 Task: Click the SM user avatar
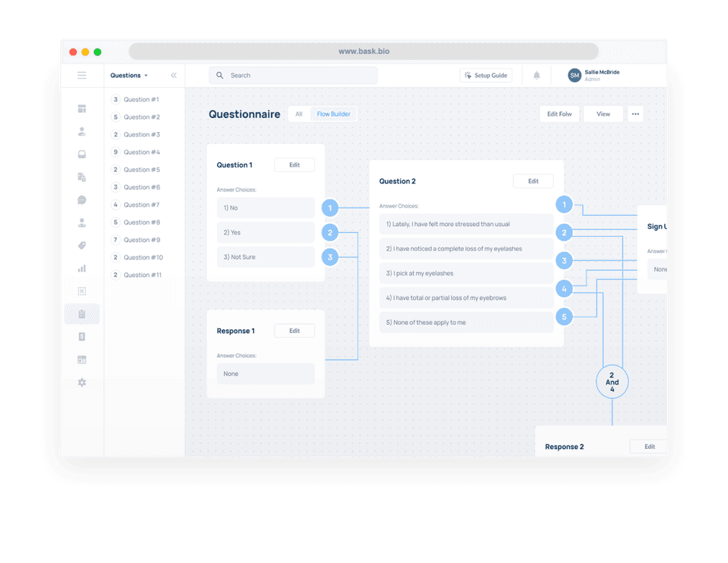point(574,76)
